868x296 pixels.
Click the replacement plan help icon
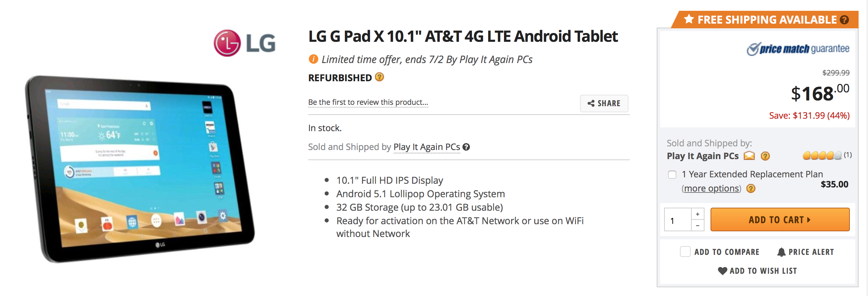point(751,188)
